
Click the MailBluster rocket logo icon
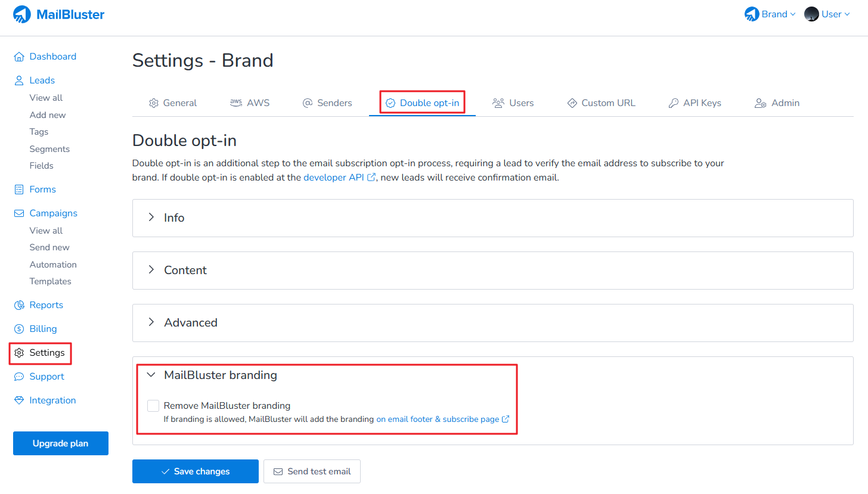[x=22, y=14]
